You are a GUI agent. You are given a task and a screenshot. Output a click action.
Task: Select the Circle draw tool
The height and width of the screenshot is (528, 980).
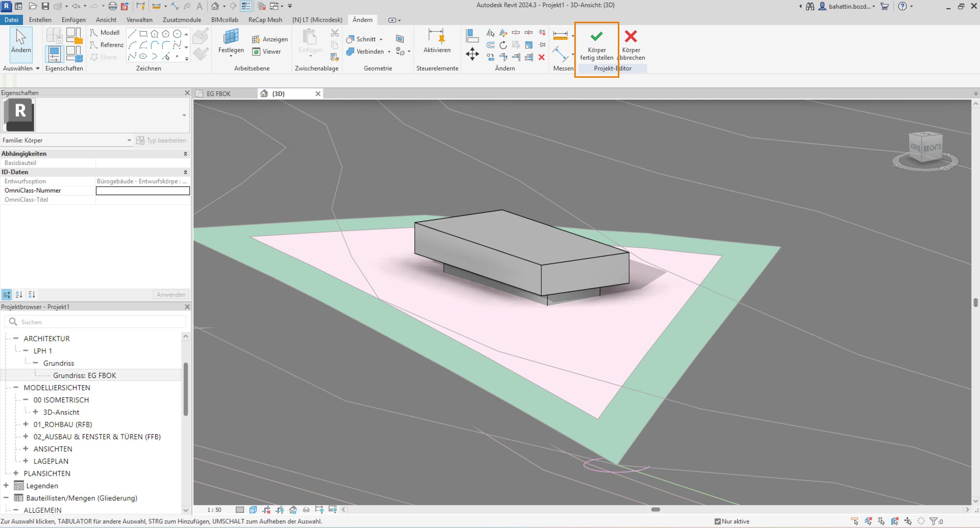177,34
